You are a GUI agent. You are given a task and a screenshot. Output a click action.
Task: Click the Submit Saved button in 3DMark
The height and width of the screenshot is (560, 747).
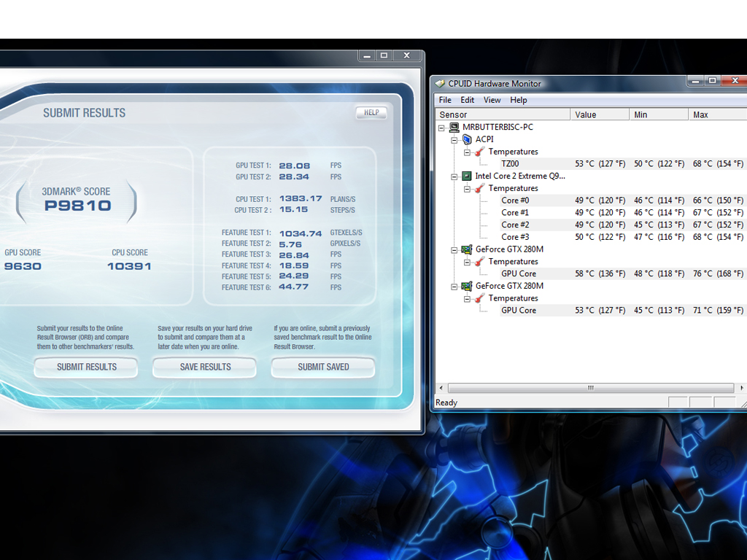323,367
